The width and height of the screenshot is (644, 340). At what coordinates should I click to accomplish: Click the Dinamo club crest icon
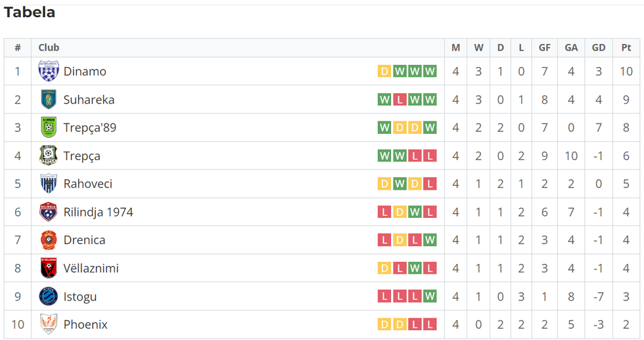pyautogui.click(x=49, y=71)
